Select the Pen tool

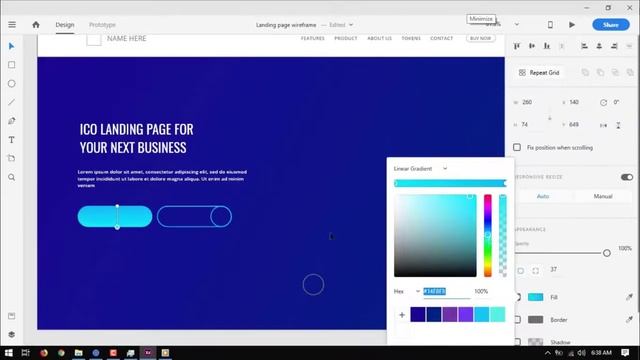pos(11,121)
